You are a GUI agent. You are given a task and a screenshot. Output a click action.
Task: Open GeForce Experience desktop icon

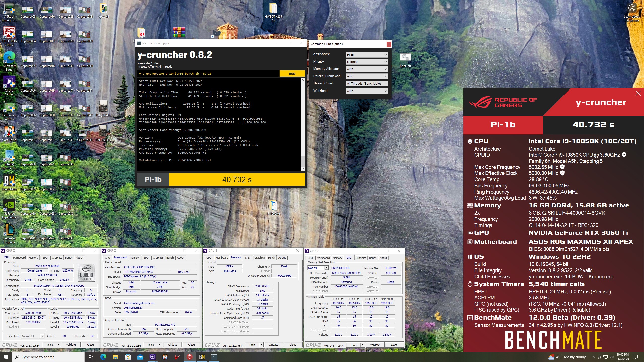click(x=9, y=209)
